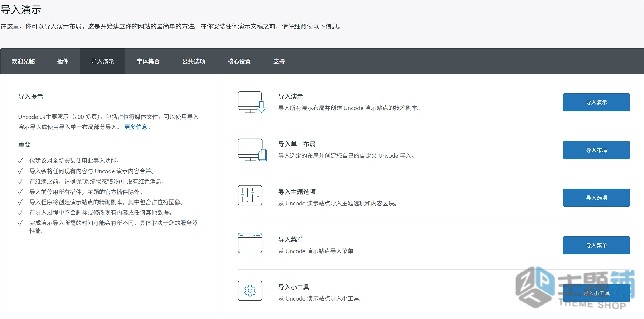Viewport: 644px width, 319px height.
Task: Click the 导入选项 button
Action: (x=596, y=198)
